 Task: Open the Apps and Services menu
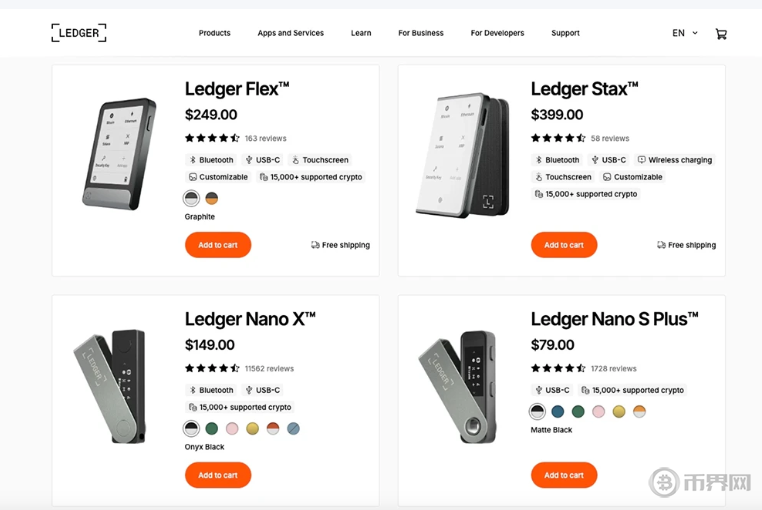point(290,33)
